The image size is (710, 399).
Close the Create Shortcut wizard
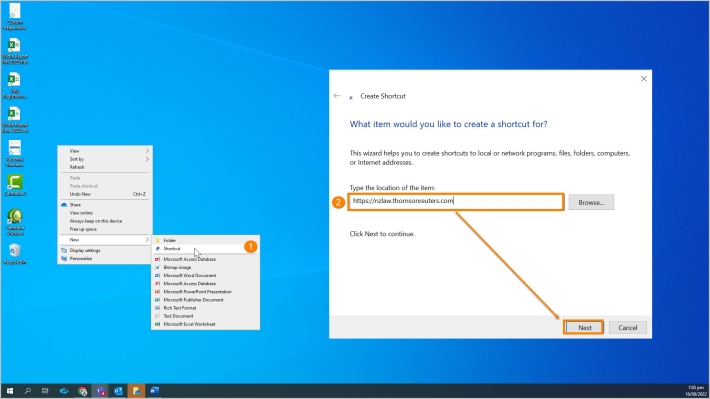(x=643, y=79)
